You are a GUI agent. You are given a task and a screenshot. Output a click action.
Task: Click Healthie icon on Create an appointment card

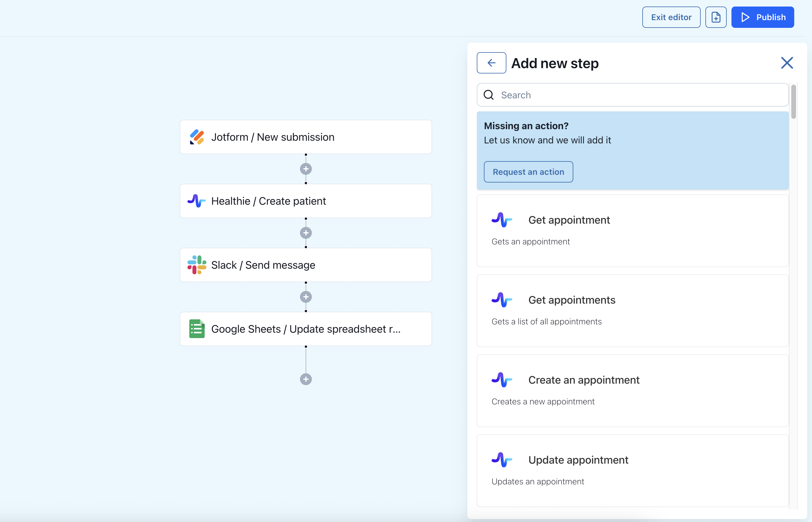(x=502, y=380)
